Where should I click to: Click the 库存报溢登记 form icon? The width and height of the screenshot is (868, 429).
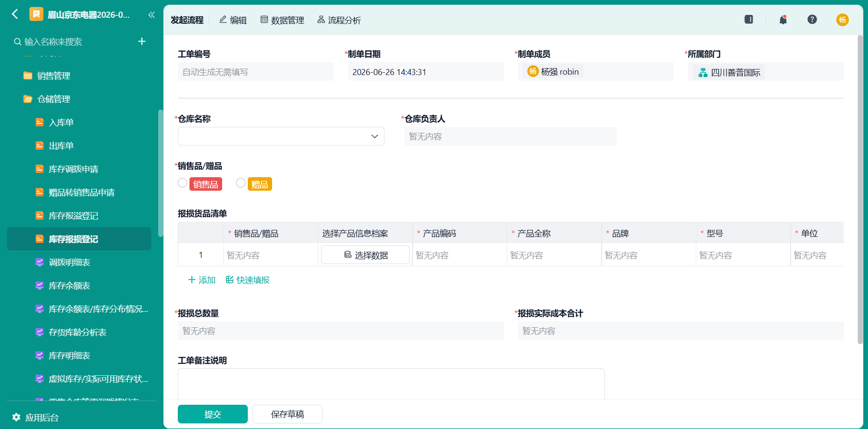coord(40,215)
